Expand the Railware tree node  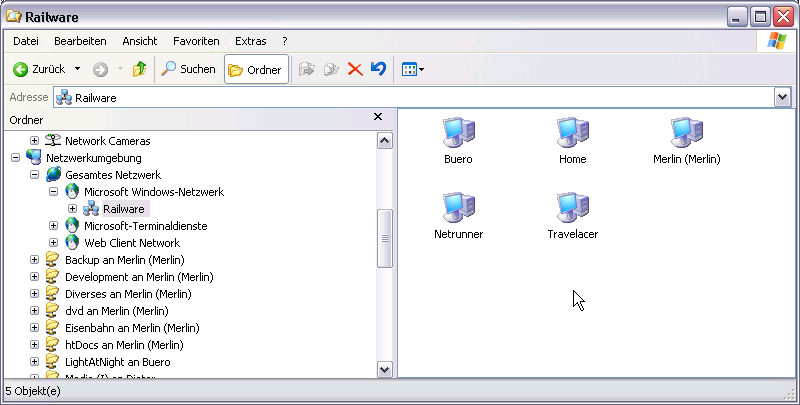click(x=72, y=209)
